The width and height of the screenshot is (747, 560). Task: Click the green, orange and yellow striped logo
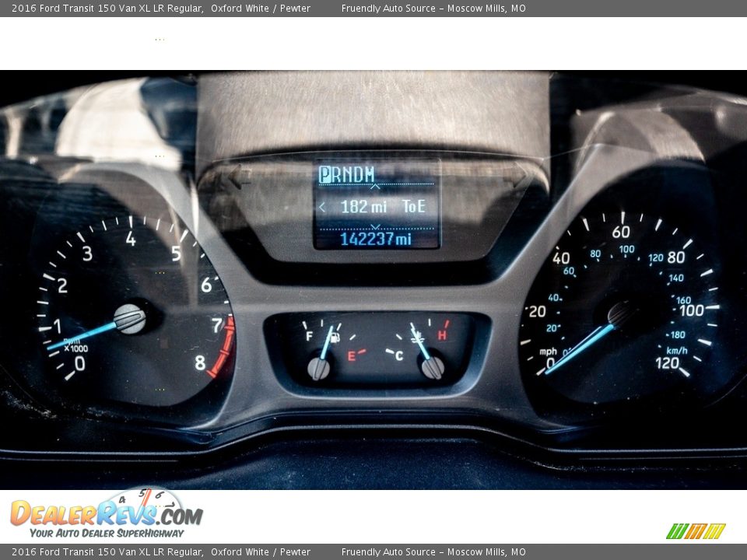click(696, 531)
